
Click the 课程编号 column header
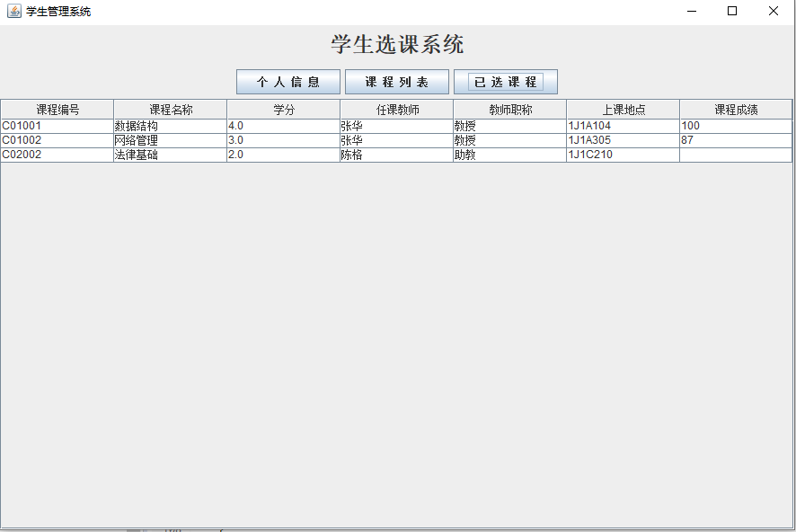[x=57, y=109]
